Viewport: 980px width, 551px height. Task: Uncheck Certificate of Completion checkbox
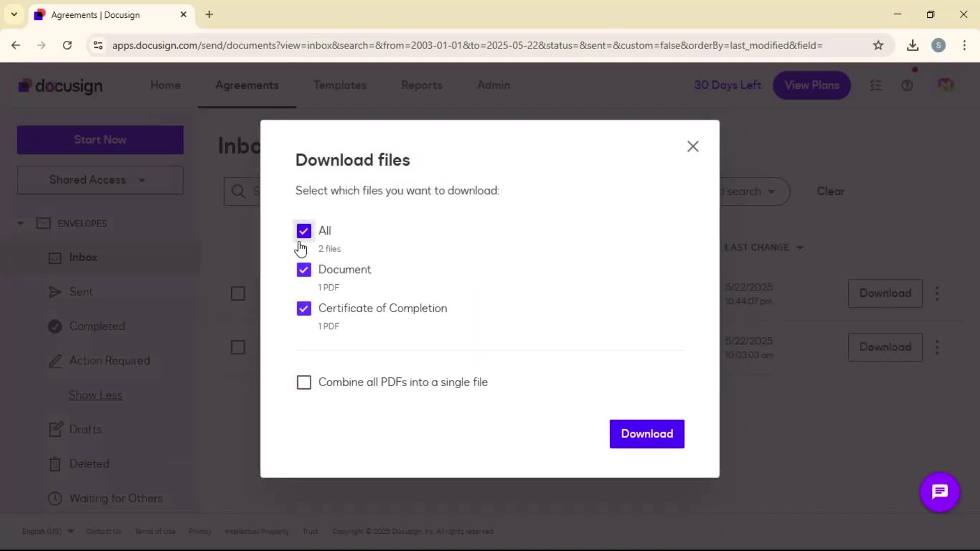coord(304,308)
